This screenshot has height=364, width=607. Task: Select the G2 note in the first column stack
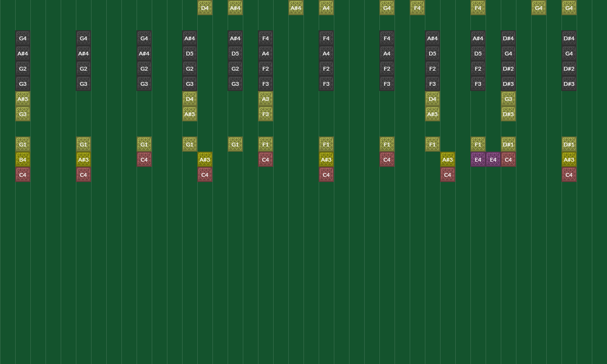[23, 68]
